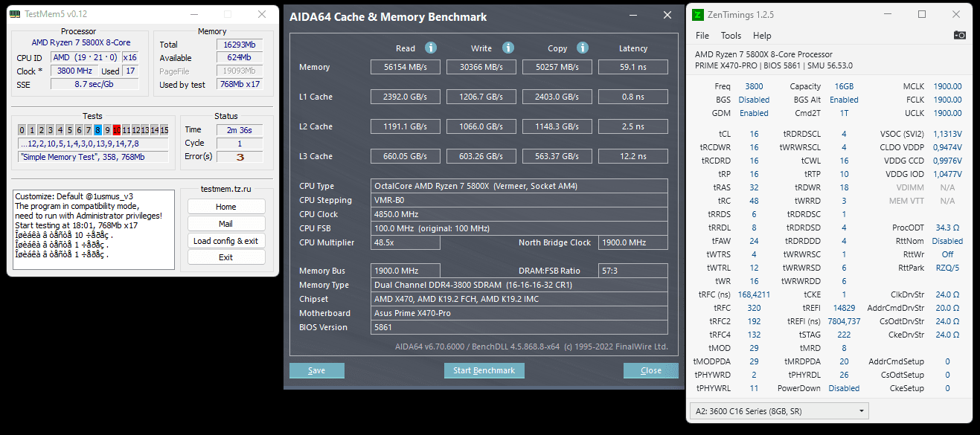Click the info icon beside Write
Viewport: 980px width, 435px height.
508,48
